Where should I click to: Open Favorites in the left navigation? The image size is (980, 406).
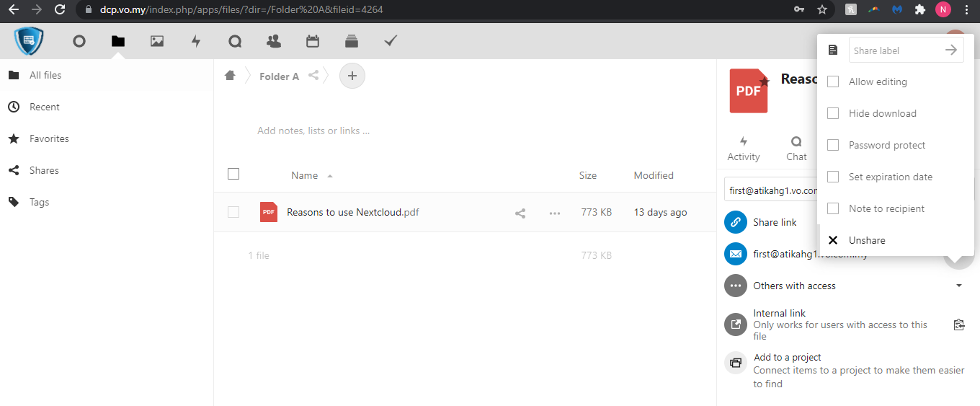tap(49, 138)
